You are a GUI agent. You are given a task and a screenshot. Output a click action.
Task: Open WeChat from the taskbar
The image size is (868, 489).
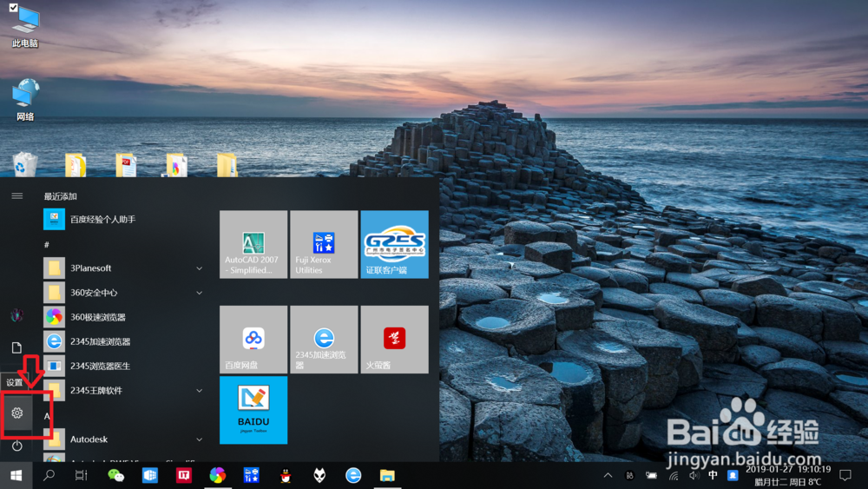pyautogui.click(x=115, y=475)
